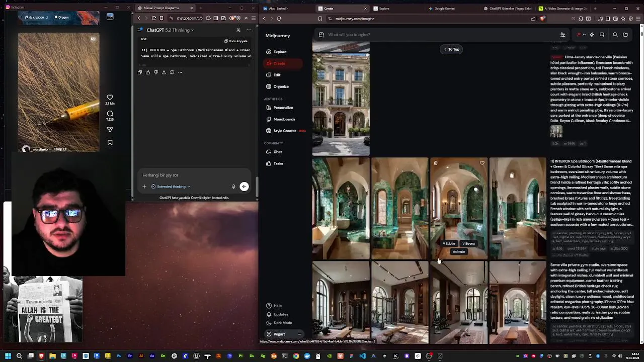The image size is (644, 362).
Task: Regenerate the ChatGPT response
Action: pos(172,72)
